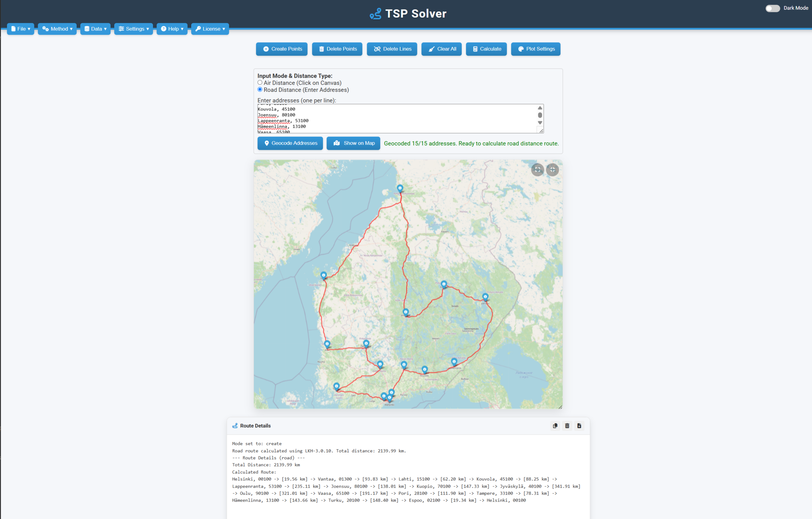Download route details with the file-export icon
The image size is (812, 519).
[579, 426]
